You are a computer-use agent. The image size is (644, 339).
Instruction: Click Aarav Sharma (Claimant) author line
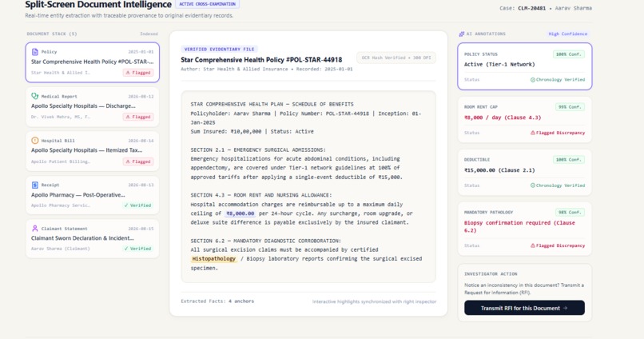click(x=61, y=249)
